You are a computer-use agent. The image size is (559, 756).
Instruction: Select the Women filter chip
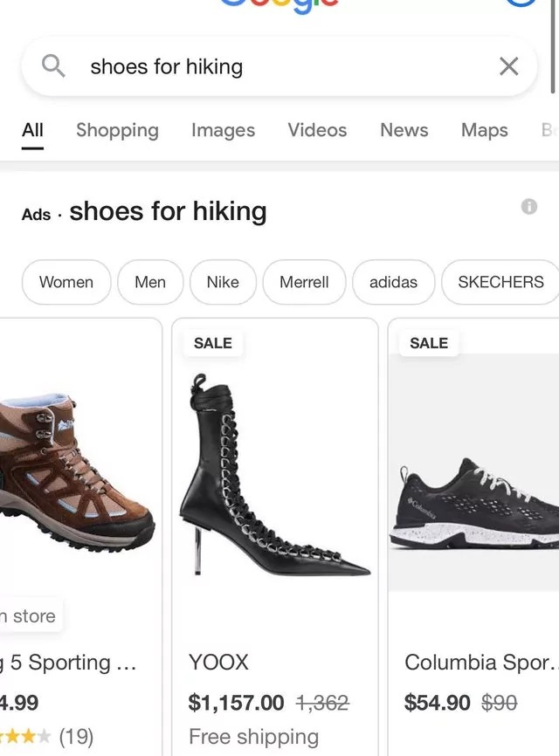tap(66, 282)
